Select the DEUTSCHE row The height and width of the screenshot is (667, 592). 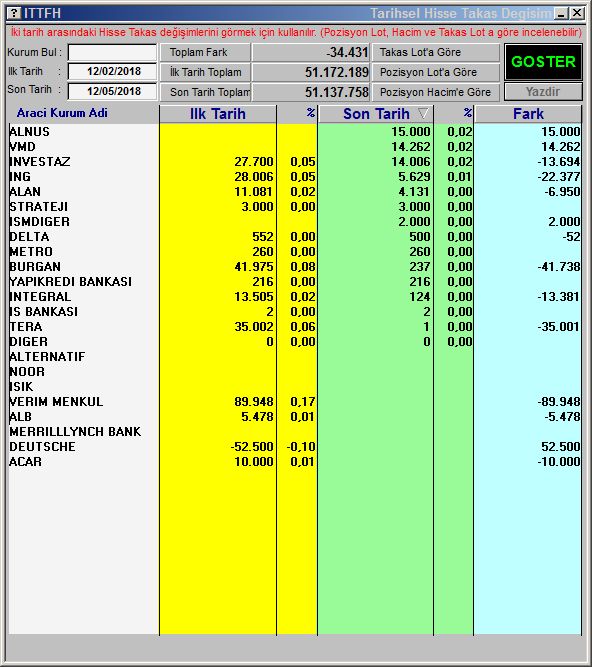pos(295,447)
